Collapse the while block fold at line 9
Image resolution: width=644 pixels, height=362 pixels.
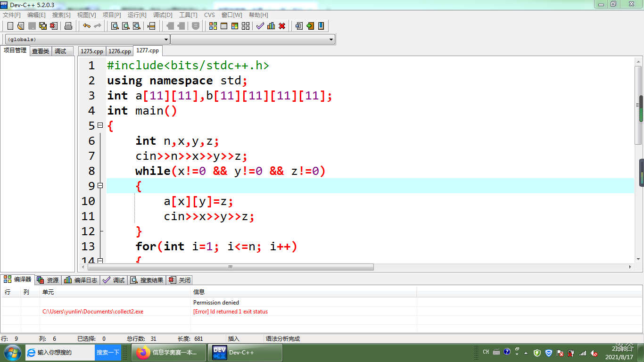pos(100,186)
